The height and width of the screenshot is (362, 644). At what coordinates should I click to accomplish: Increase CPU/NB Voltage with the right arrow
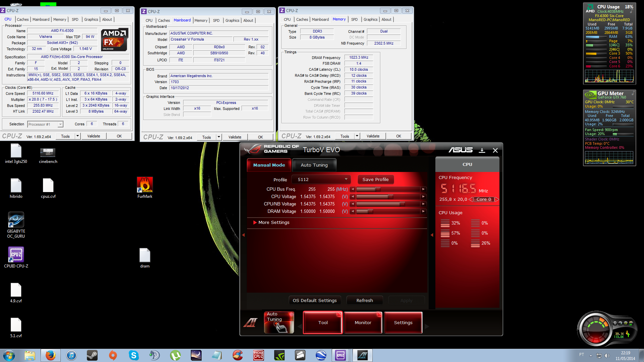pyautogui.click(x=423, y=204)
